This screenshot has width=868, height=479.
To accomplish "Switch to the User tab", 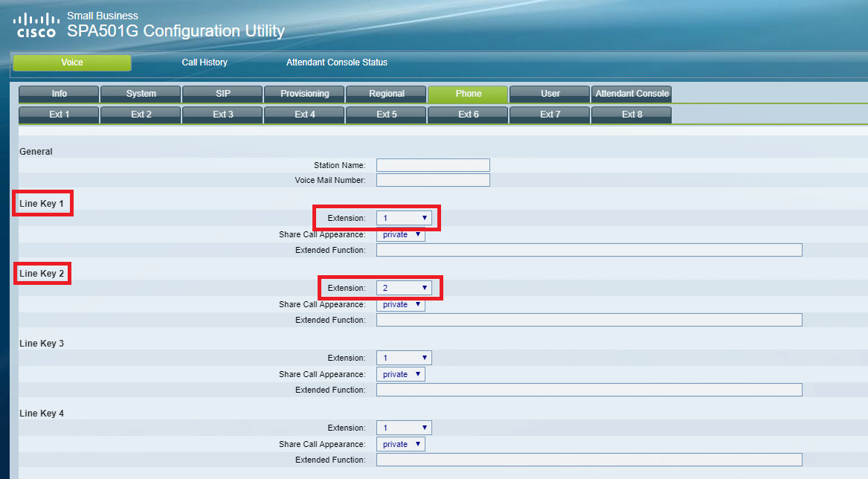I will point(550,94).
